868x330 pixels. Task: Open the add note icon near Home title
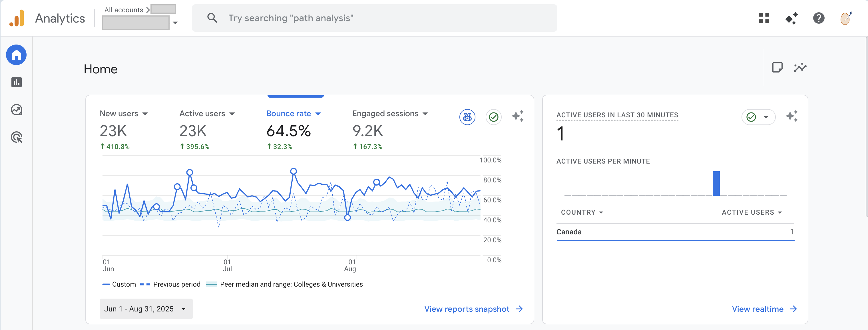pyautogui.click(x=778, y=67)
